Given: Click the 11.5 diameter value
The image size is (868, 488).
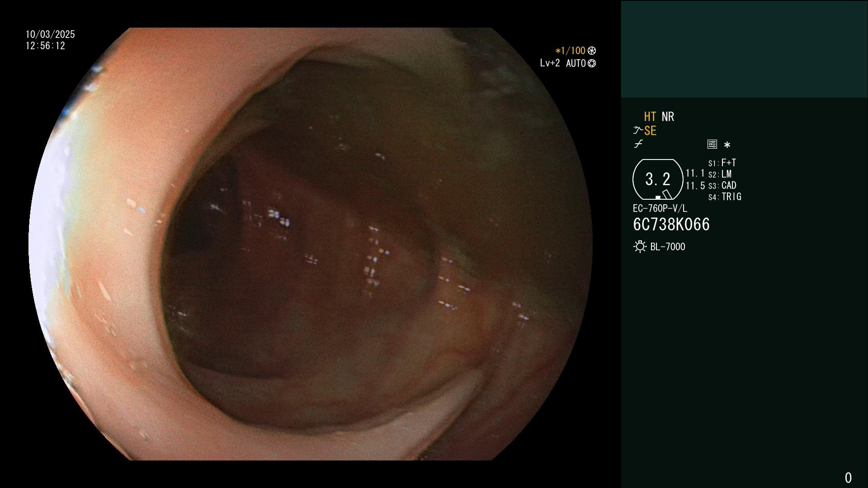Looking at the screenshot, I should [695, 186].
